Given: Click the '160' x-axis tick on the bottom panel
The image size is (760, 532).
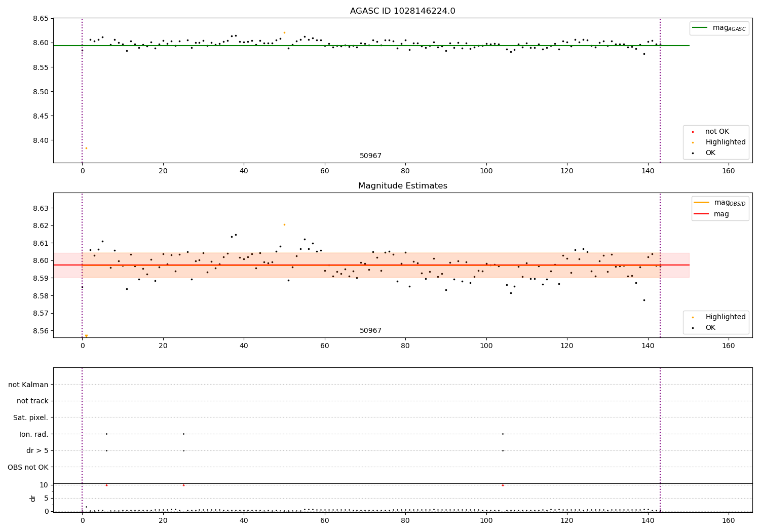Looking at the screenshot, I should tap(728, 520).
